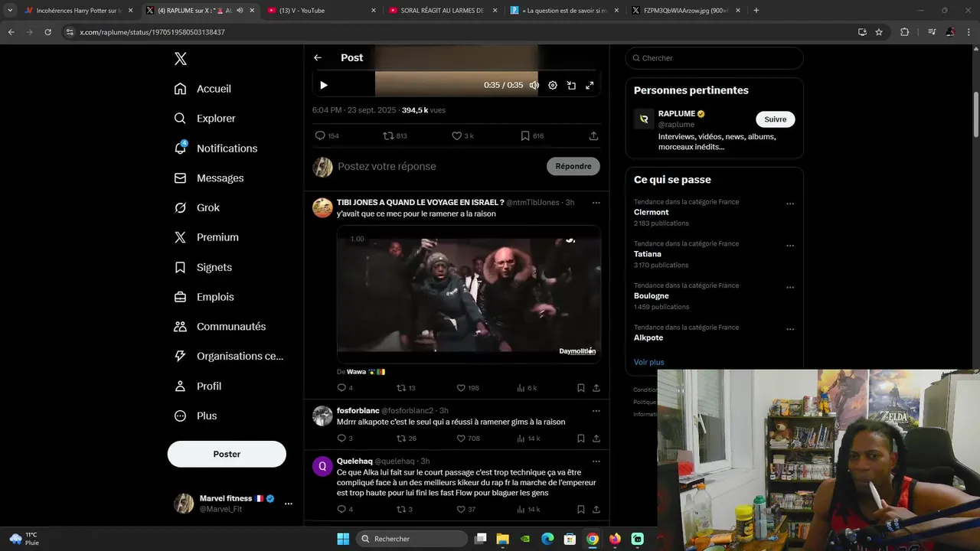The width and height of the screenshot is (980, 551).
Task: Repost fosforblanc reply with 26 reposts
Action: point(406,439)
